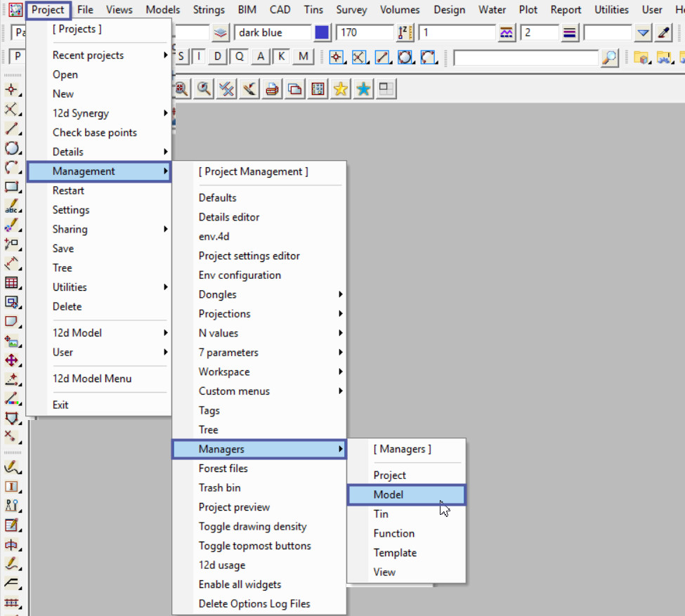Select the rectangle drawing tool
Image resolution: width=685 pixels, height=616 pixels.
[11, 186]
